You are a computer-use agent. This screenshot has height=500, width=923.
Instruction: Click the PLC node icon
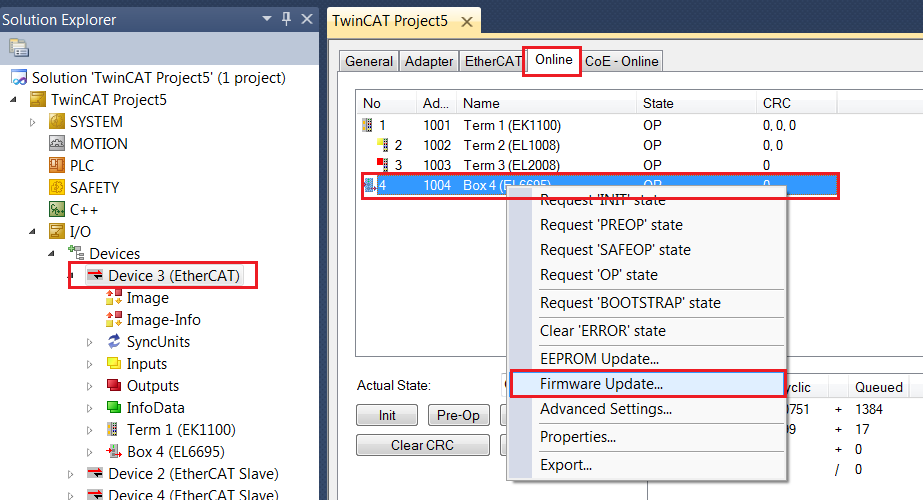point(57,165)
